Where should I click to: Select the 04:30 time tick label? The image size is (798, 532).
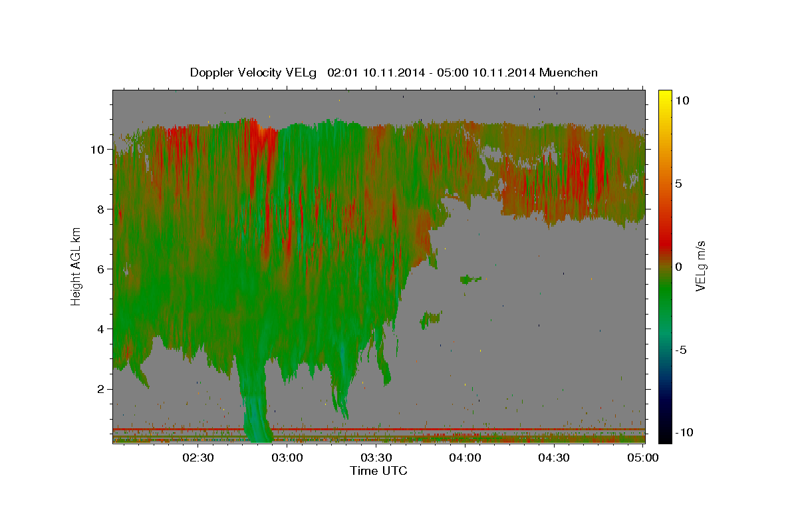click(554, 458)
